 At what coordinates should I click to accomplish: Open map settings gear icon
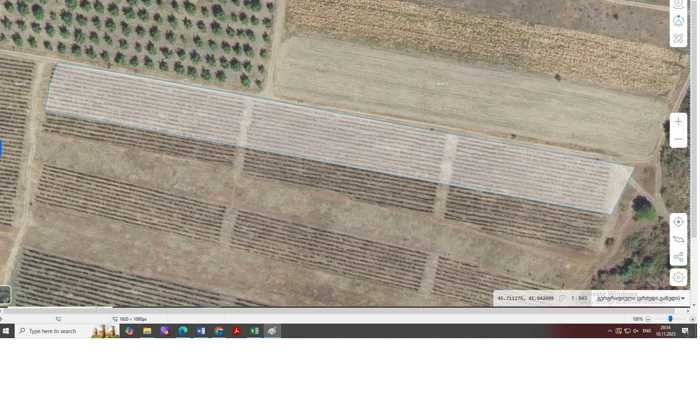point(678,277)
